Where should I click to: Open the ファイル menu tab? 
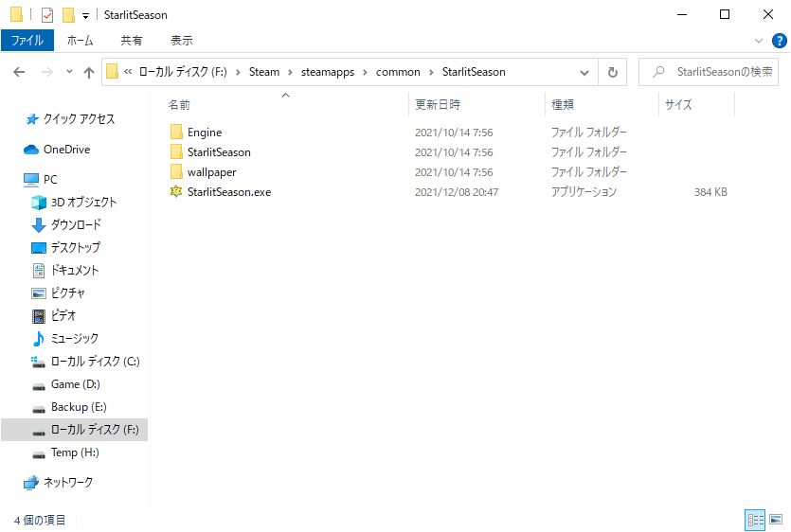click(27, 41)
